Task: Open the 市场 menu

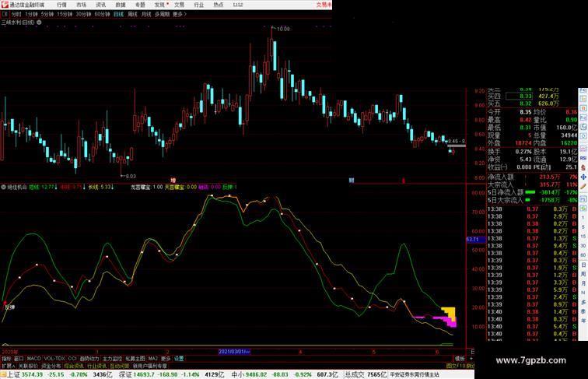Action: 82,5
